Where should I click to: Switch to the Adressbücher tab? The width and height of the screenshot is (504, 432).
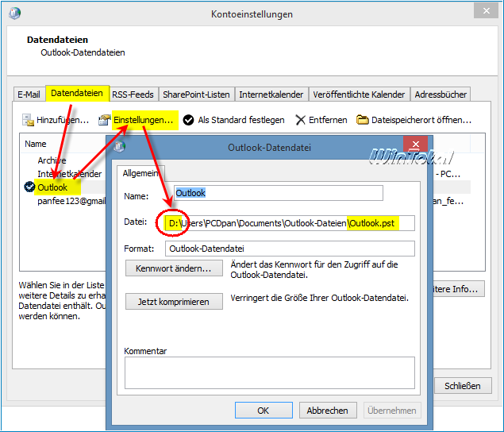[x=441, y=94]
